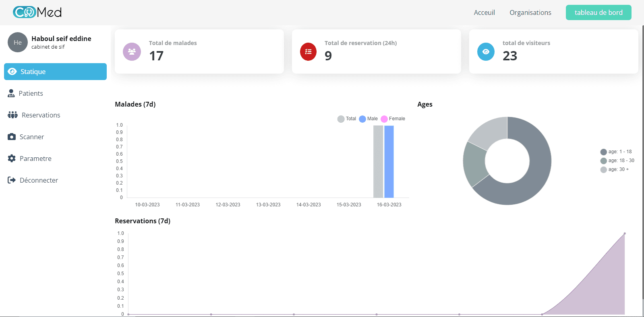
Task: Click the He user avatar
Action: [x=18, y=42]
